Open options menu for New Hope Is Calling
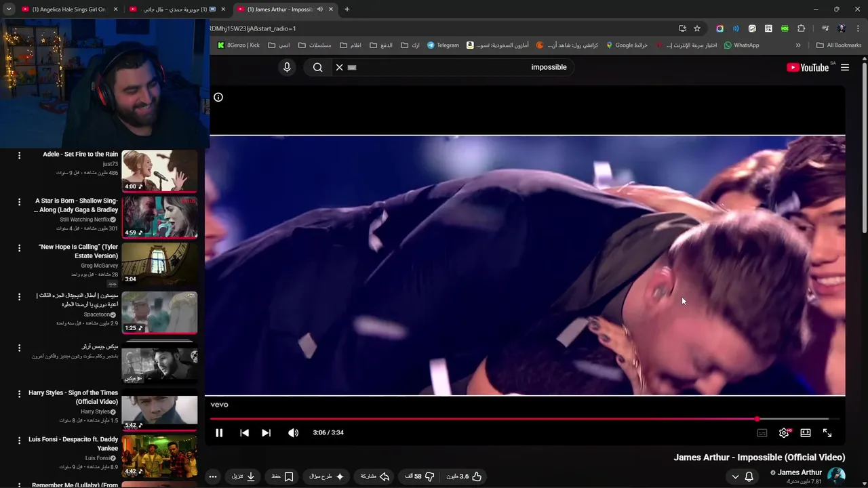This screenshot has height=488, width=868. click(x=19, y=248)
